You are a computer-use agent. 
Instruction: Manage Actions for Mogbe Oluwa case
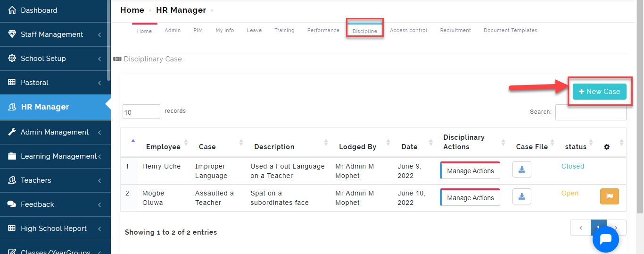(x=470, y=197)
